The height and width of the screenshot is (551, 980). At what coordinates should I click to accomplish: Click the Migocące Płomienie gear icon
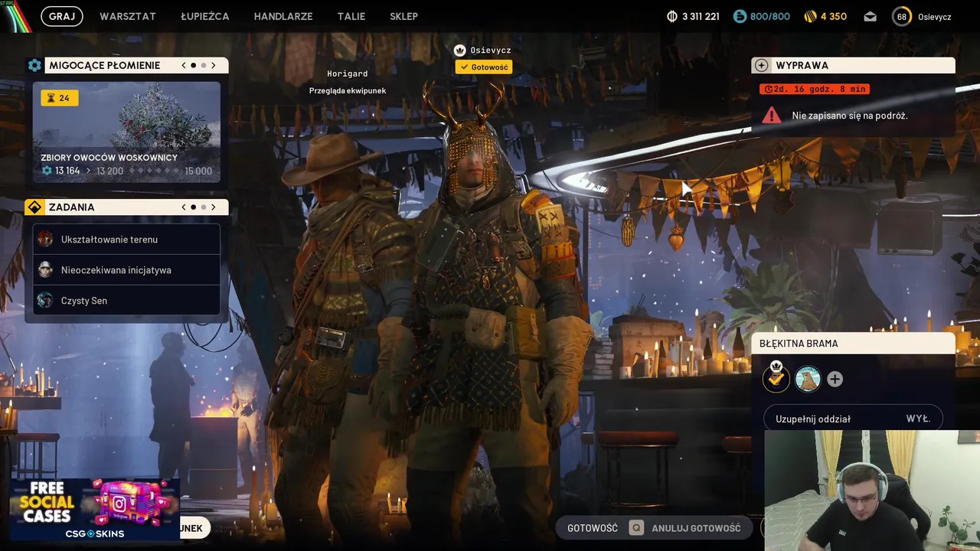[x=34, y=65]
